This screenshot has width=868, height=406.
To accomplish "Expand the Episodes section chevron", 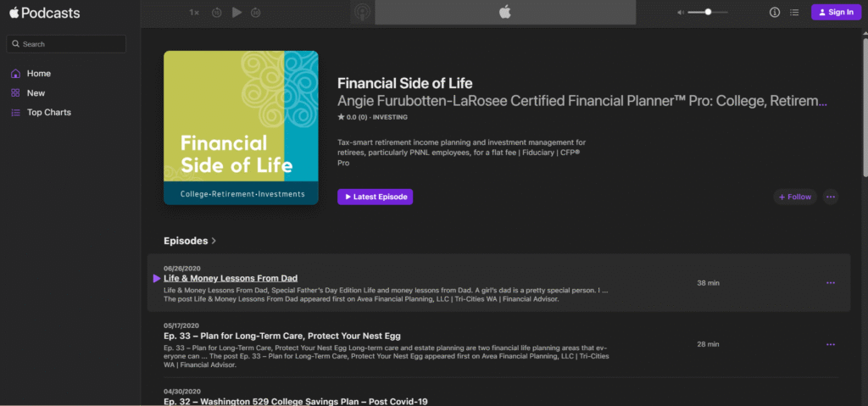I will [x=214, y=241].
